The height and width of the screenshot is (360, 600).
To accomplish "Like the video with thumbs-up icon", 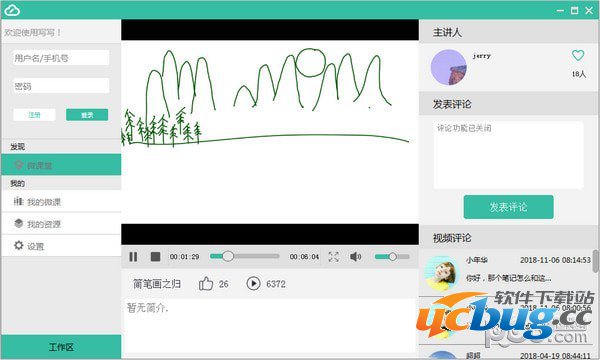I will coord(206,284).
